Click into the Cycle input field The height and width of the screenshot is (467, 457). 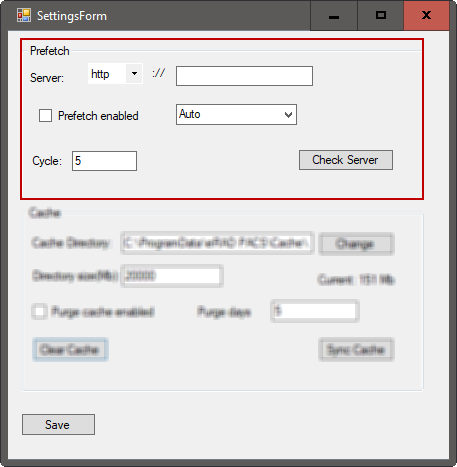104,161
